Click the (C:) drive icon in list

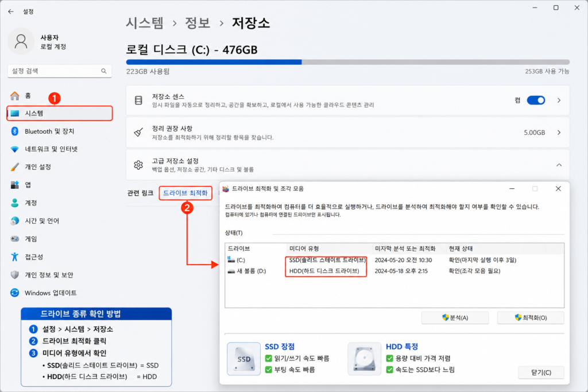[231, 260]
